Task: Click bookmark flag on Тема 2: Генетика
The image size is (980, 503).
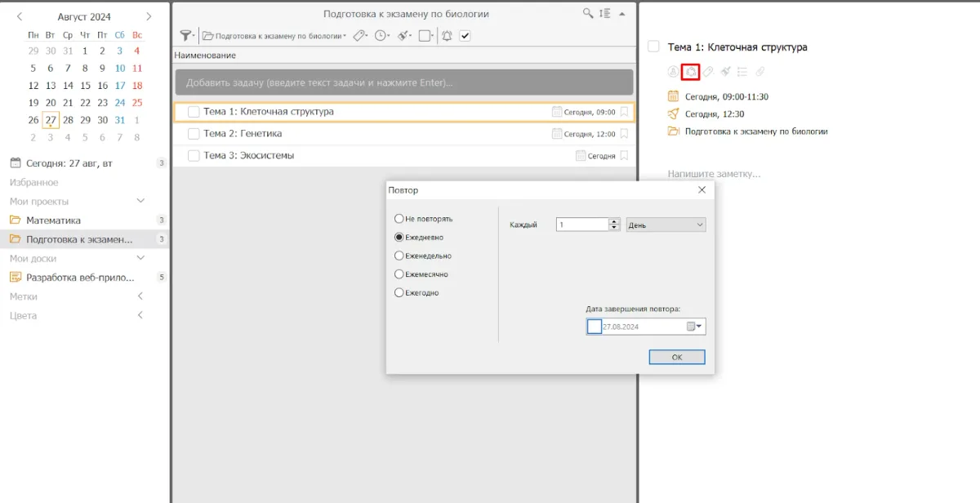Action: click(625, 134)
